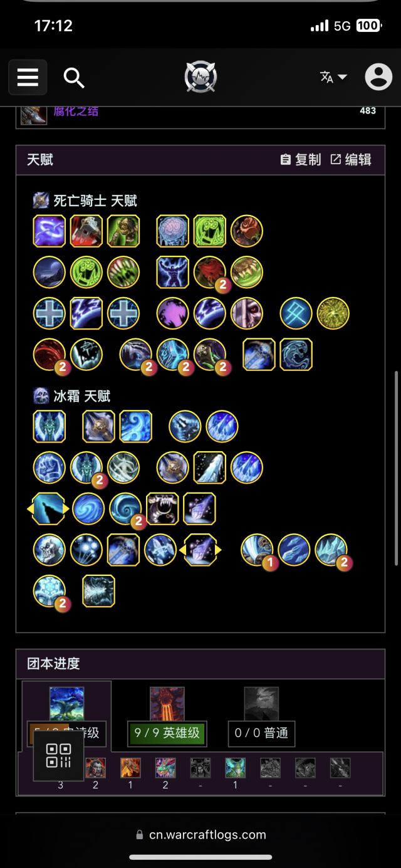Tap the cn.warcraftlogs.com address bar
The image size is (401, 868).
click(200, 835)
